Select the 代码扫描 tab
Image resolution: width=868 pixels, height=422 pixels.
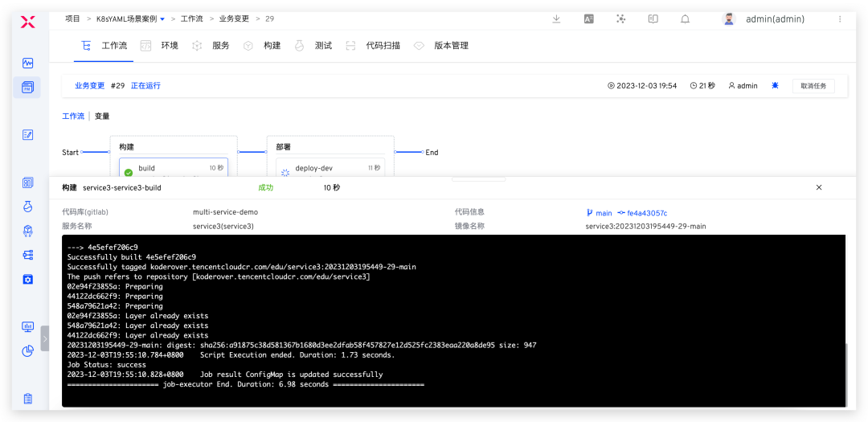tap(373, 45)
